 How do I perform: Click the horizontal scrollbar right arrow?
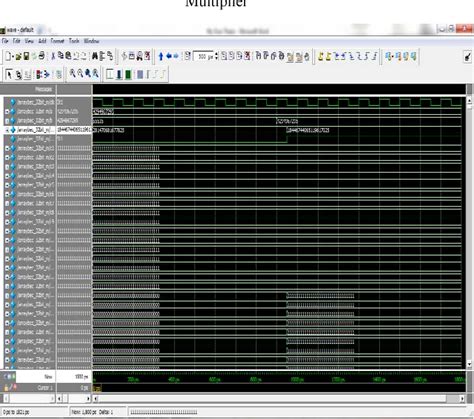(x=462, y=398)
